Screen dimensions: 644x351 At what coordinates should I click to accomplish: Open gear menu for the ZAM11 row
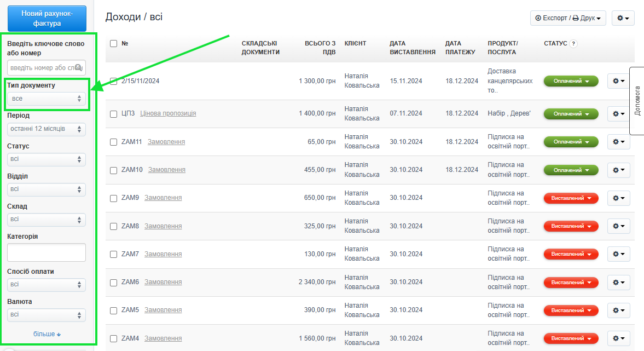tap(618, 142)
